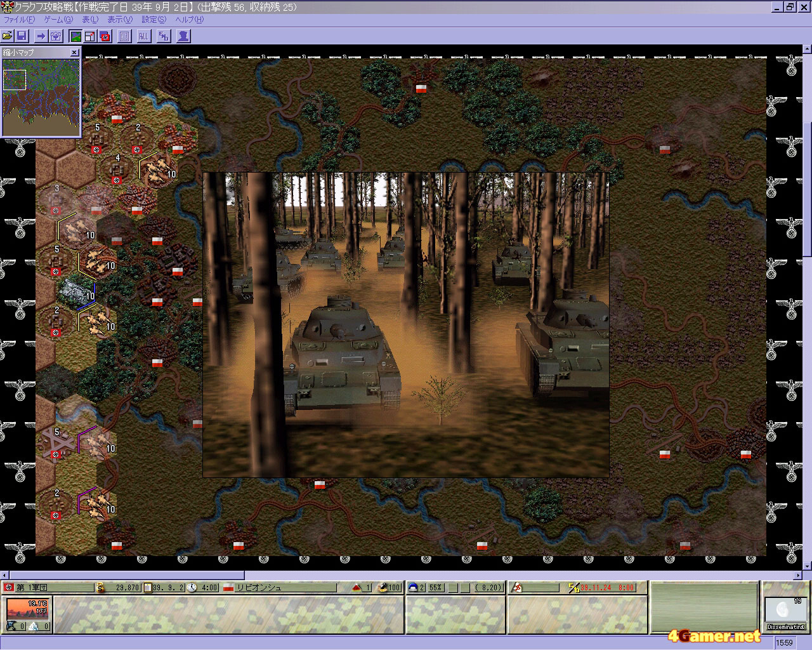Toggle the terrain map view toolbar button
Viewport: 812px width, 650px height.
pos(75,36)
